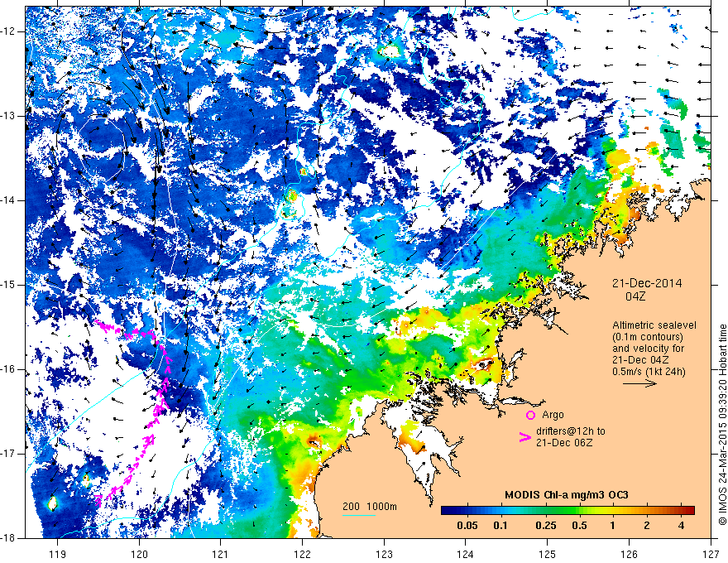Click the longitude axis label '127'

[x=711, y=554]
